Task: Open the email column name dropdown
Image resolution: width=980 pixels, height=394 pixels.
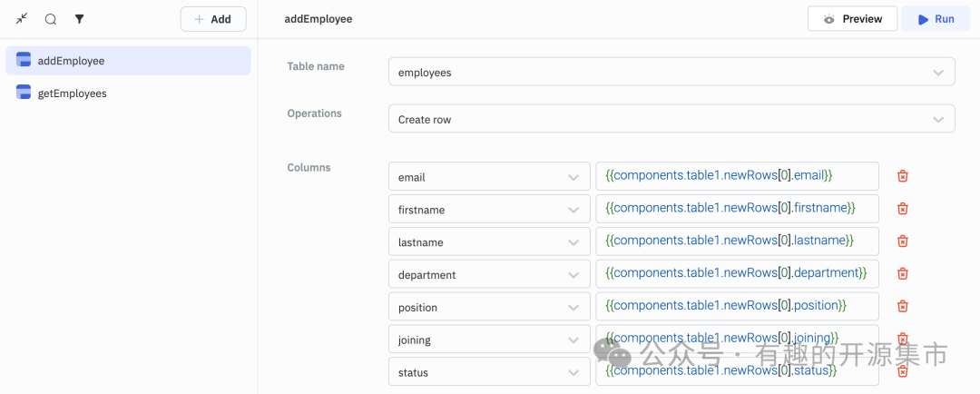Action: coord(489,176)
